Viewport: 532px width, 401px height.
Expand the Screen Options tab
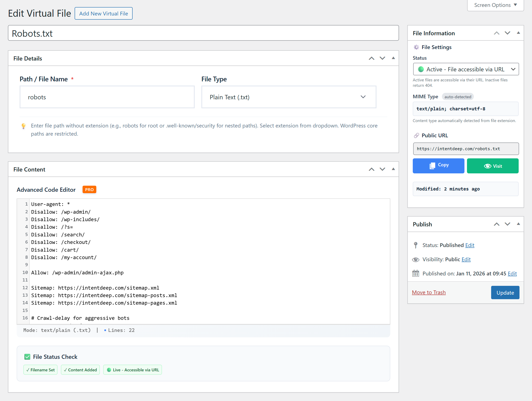(x=495, y=5)
